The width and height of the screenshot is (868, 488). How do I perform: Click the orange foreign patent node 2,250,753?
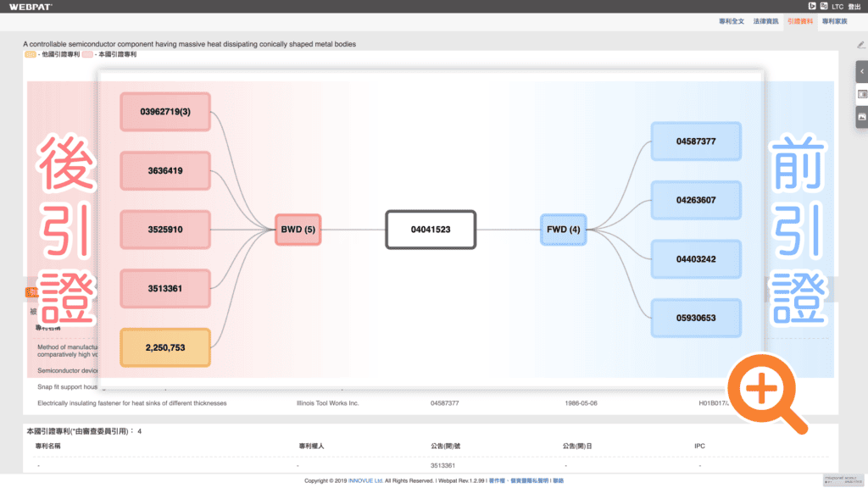[x=165, y=347]
